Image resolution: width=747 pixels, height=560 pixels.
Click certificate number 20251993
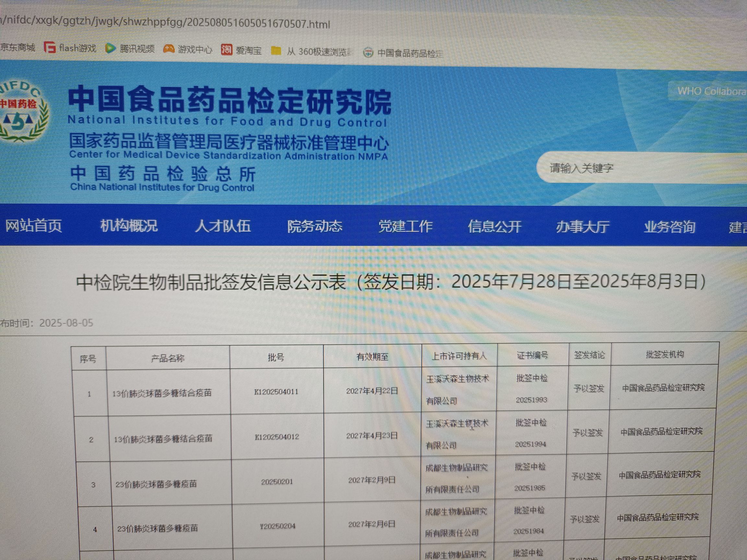click(531, 400)
